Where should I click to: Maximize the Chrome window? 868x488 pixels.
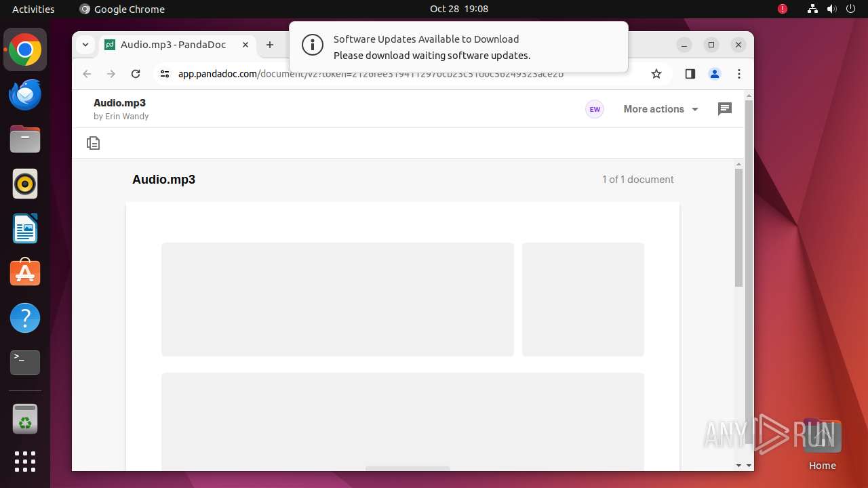[x=711, y=45]
